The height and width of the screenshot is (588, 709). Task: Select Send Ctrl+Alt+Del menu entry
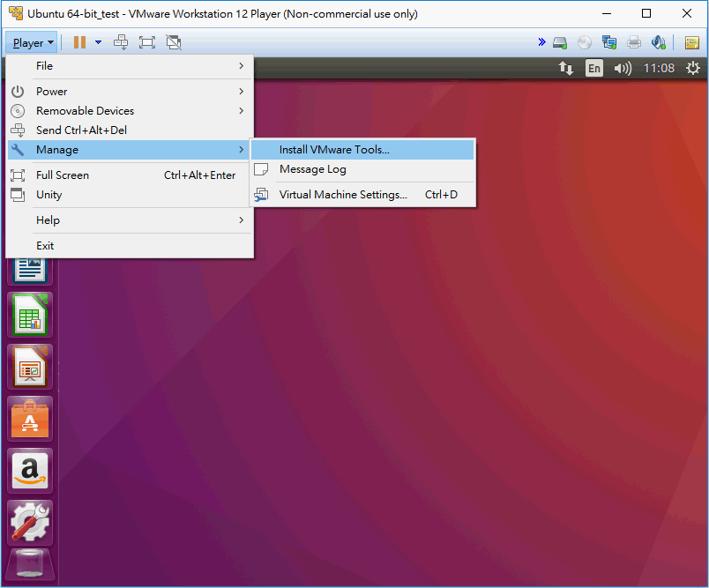[130, 130]
